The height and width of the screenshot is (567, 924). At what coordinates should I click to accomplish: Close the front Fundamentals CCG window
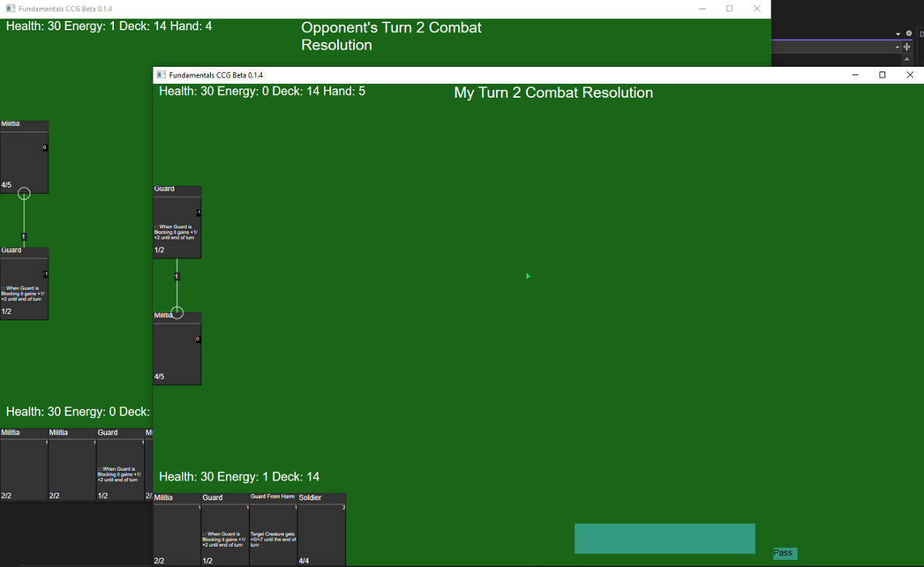pyautogui.click(x=910, y=75)
